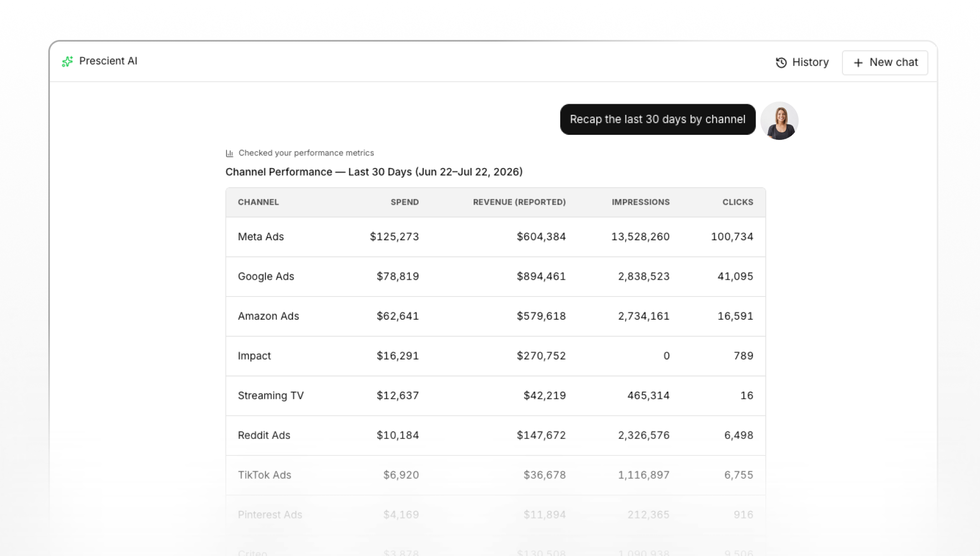Select the Streaming TV channel name
The height and width of the screenshot is (556, 980).
click(x=271, y=396)
